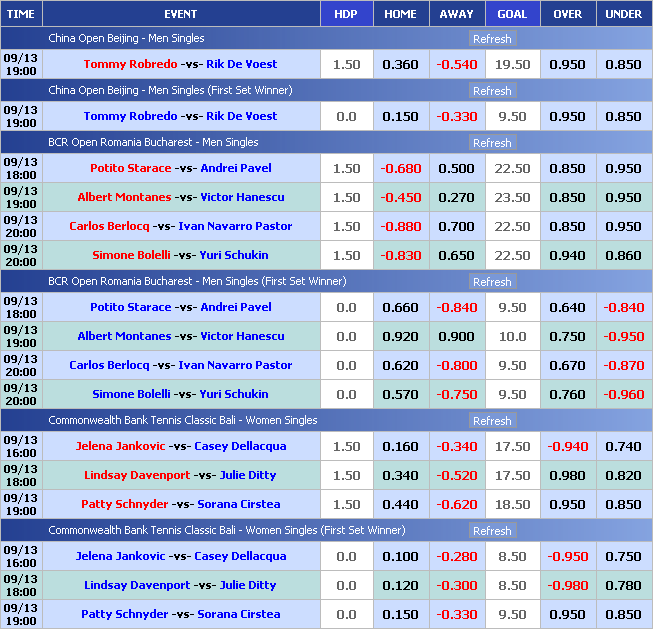The image size is (653, 629).
Task: Pick away odds -0.540 for Rik De Voest
Action: tap(457, 65)
